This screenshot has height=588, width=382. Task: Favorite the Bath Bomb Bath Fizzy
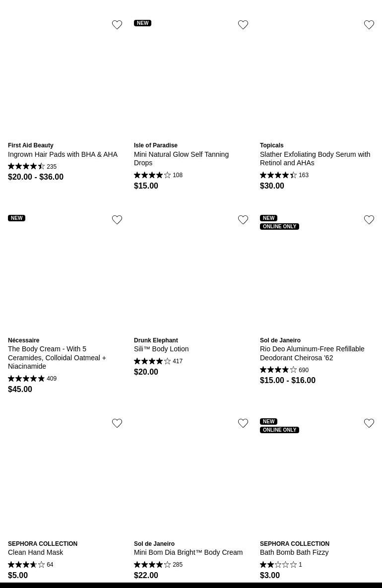pos(369,423)
